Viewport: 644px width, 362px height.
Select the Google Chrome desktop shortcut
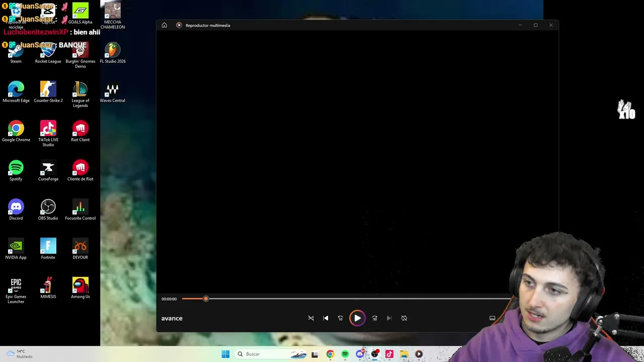[16, 131]
